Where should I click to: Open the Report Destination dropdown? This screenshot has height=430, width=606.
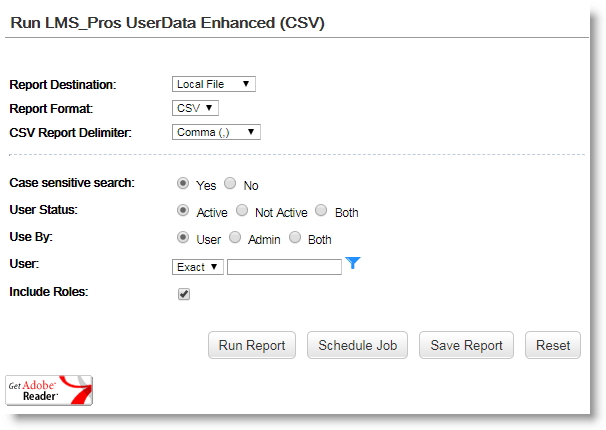point(213,84)
